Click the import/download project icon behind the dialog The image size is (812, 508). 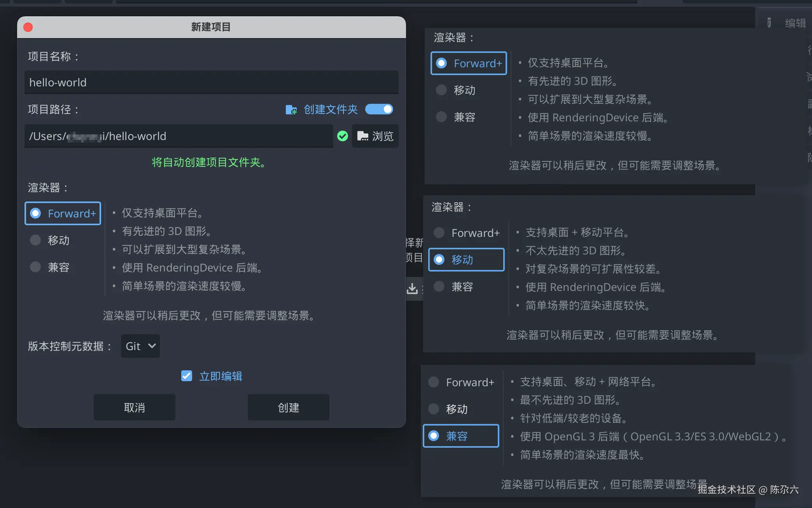[x=413, y=289]
